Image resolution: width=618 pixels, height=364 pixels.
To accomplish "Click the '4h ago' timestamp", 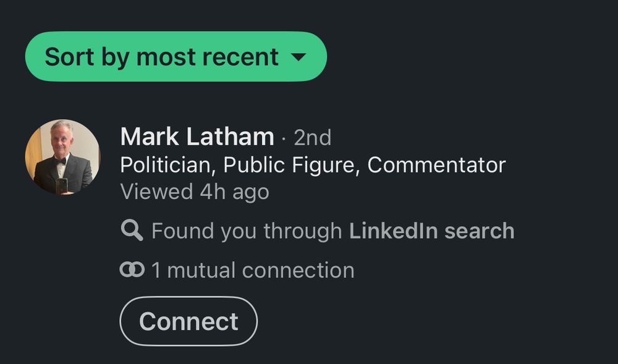I will (x=234, y=192).
